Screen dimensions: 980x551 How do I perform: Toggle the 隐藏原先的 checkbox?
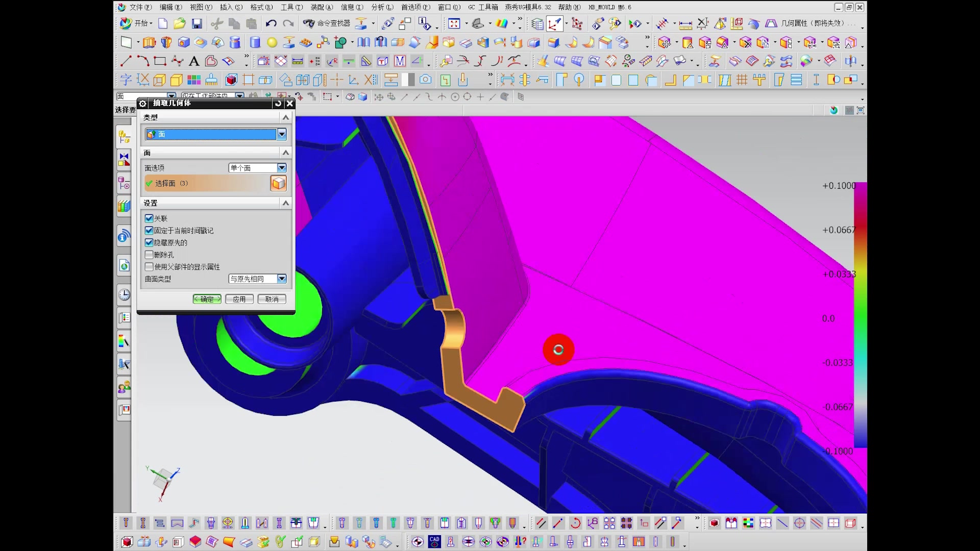point(149,243)
